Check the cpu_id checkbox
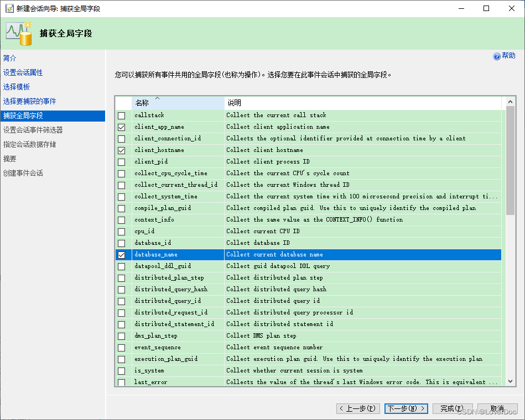Image resolution: width=525 pixels, height=420 pixels. coord(122,232)
